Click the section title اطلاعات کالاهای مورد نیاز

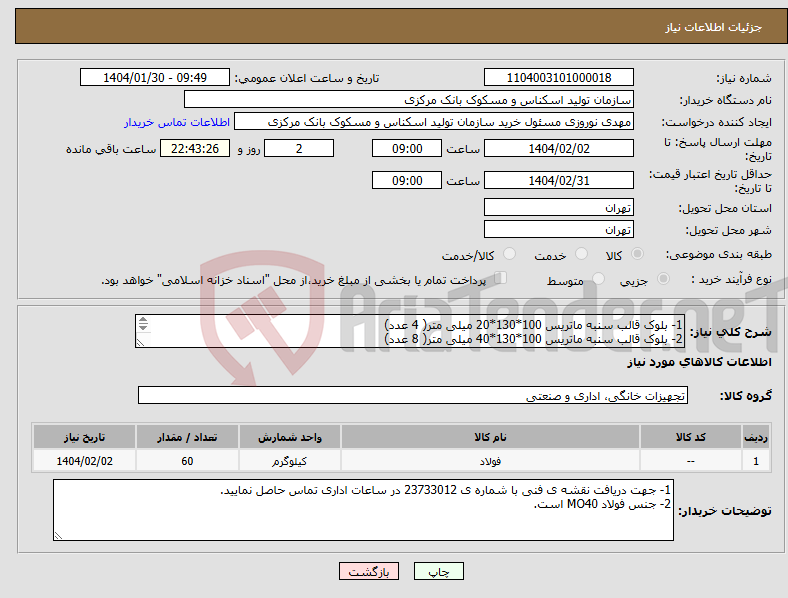coord(699,362)
